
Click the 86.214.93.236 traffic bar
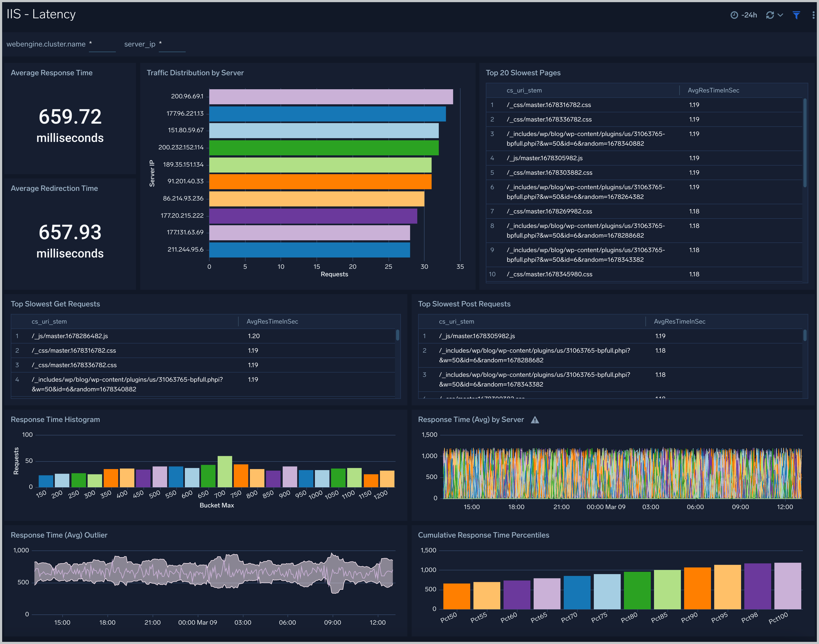(317, 199)
